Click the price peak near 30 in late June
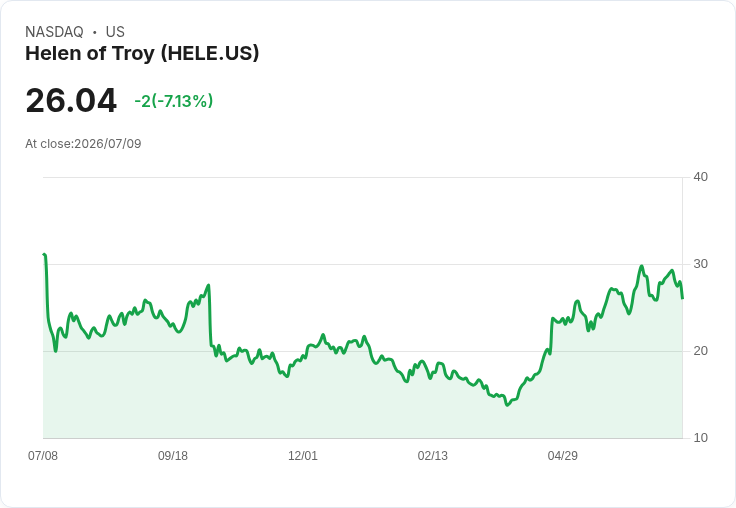This screenshot has width=736, height=508. (x=642, y=266)
